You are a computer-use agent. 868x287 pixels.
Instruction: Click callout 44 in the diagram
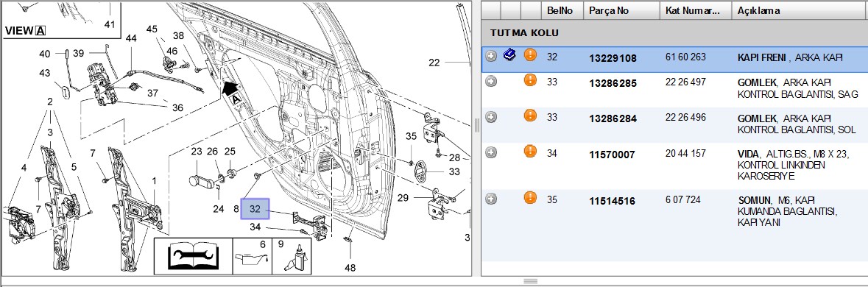pyautogui.click(x=130, y=38)
